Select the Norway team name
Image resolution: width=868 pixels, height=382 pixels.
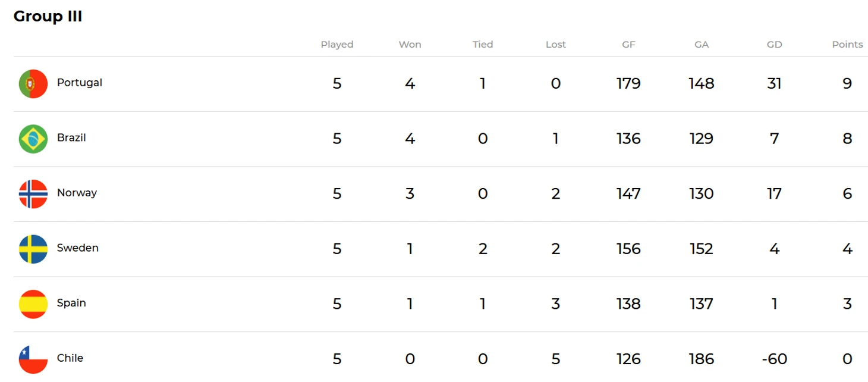[x=77, y=193]
